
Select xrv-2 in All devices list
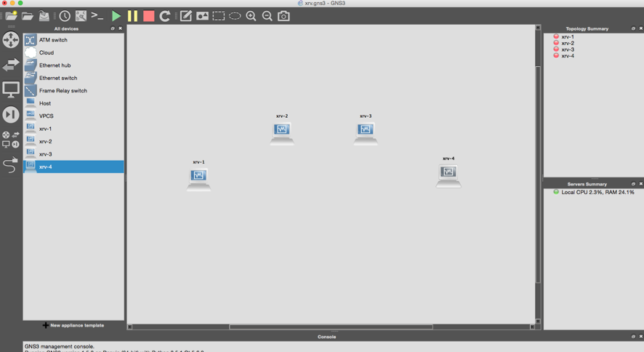click(73, 142)
